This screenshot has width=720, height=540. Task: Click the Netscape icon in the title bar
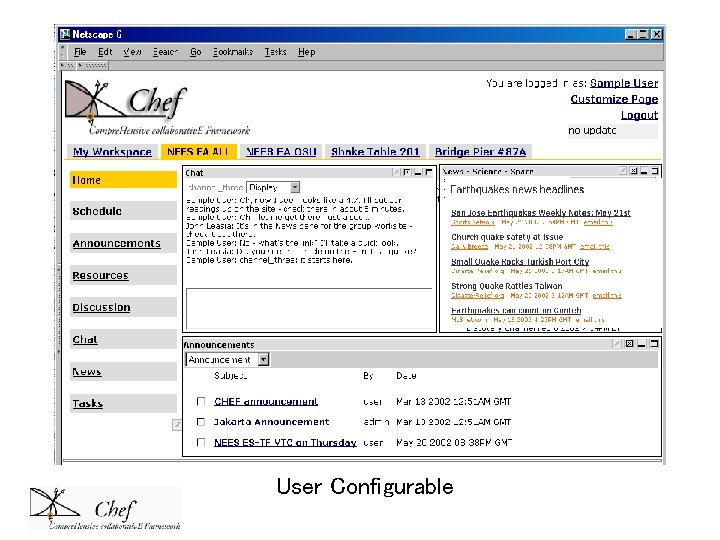[x=65, y=34]
